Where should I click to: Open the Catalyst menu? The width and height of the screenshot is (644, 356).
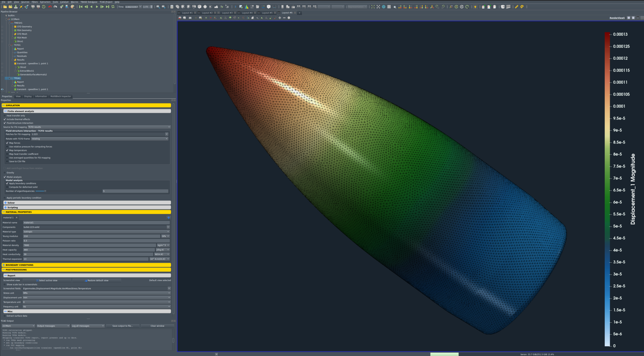64,2
